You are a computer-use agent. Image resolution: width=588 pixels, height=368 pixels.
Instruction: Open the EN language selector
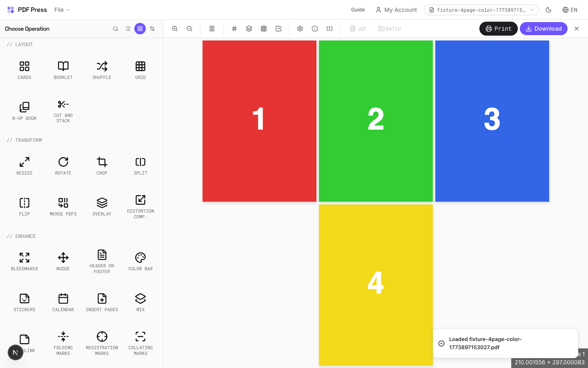click(x=570, y=10)
